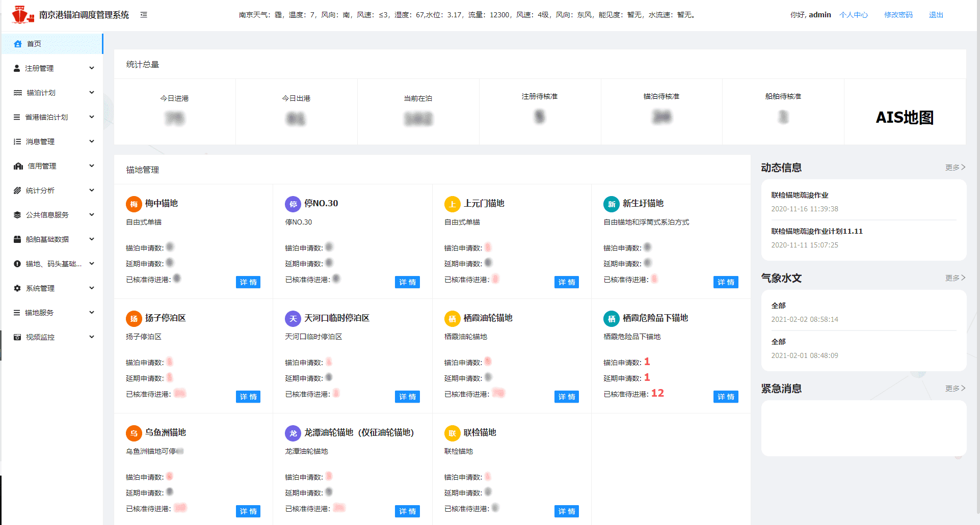
Task: Click the ship logo in header
Action: point(22,15)
